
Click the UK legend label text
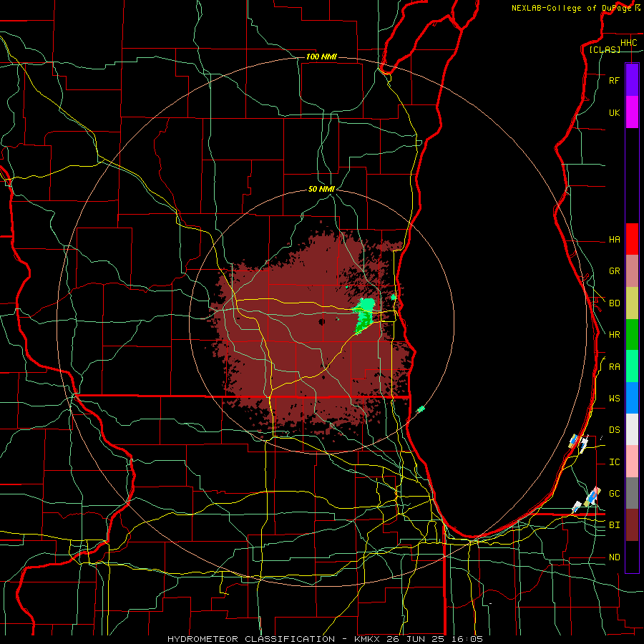[614, 113]
